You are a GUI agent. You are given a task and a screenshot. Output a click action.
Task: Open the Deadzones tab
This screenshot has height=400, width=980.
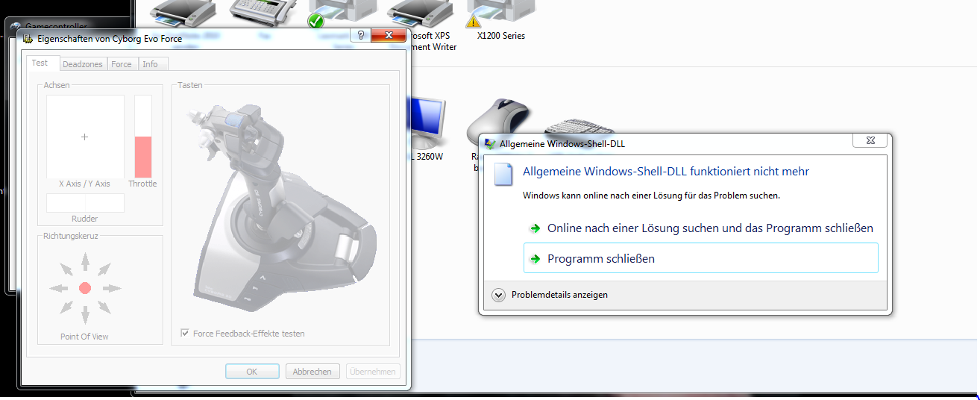[82, 64]
